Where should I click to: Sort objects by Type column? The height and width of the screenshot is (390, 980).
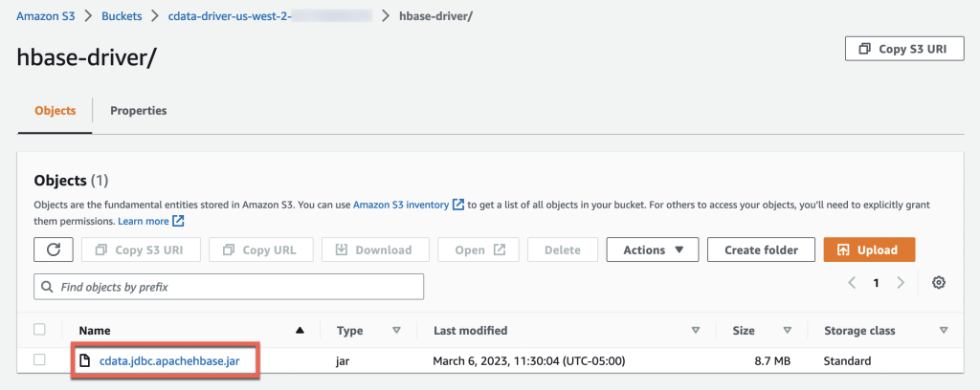coord(396,330)
